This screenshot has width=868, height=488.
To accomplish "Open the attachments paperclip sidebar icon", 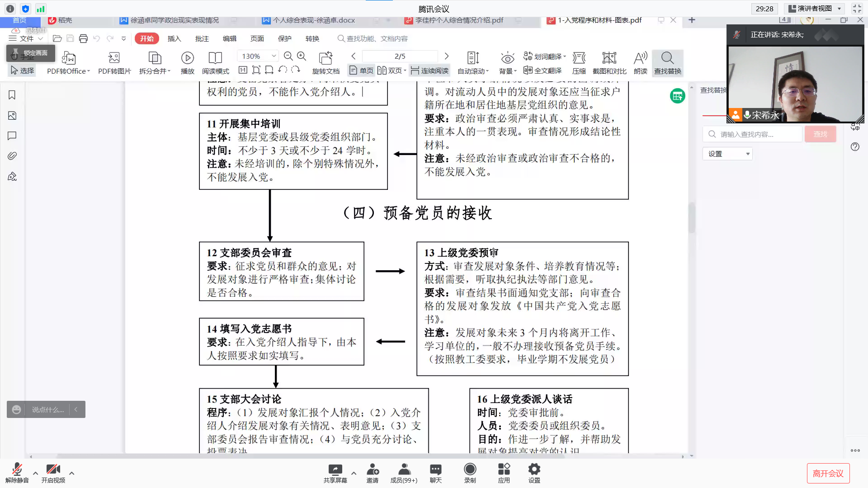I will click(12, 156).
